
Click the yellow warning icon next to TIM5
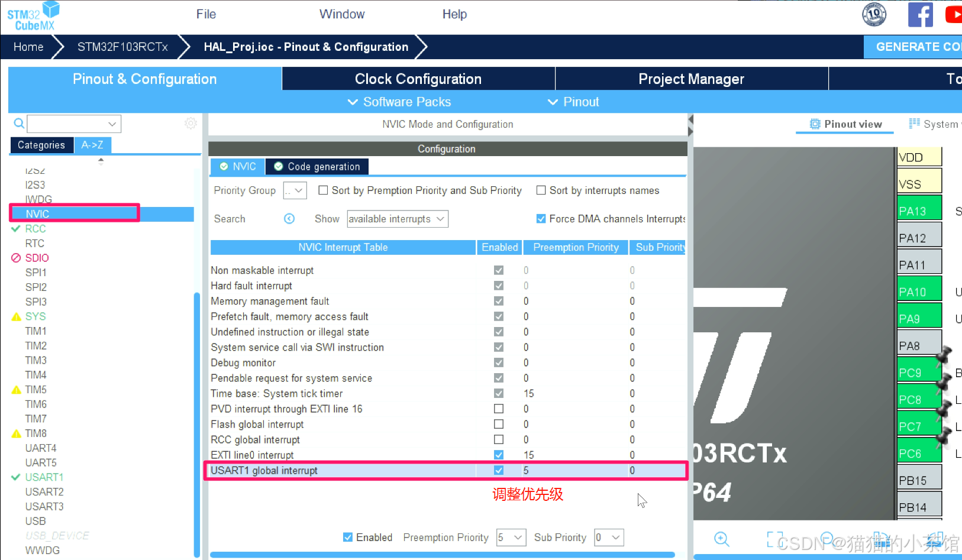click(x=16, y=390)
